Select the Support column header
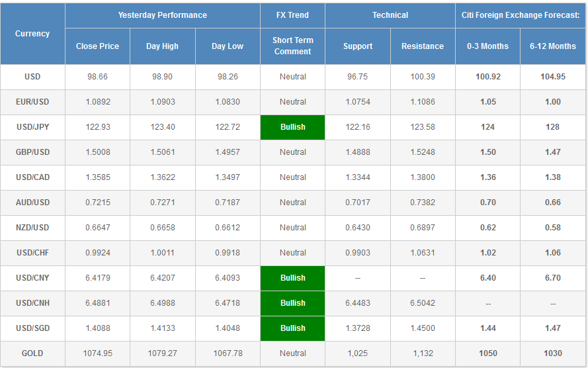The height and width of the screenshot is (368, 588). (x=357, y=46)
